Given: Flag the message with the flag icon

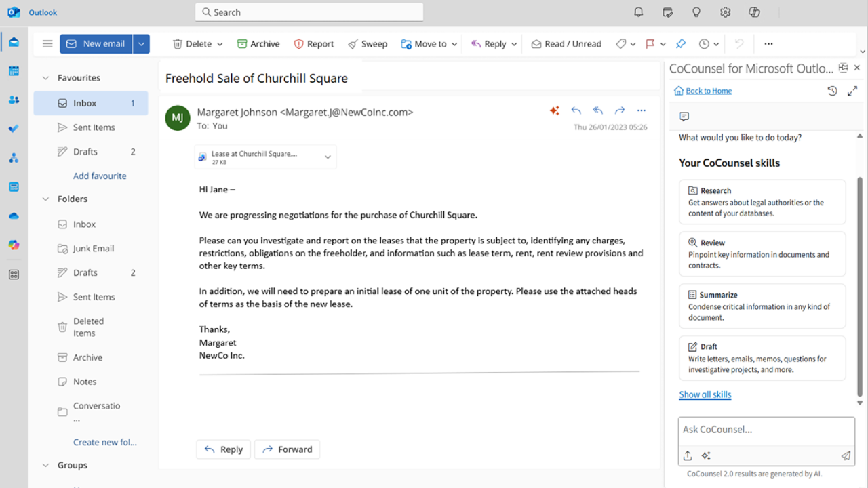Looking at the screenshot, I should click(x=650, y=44).
